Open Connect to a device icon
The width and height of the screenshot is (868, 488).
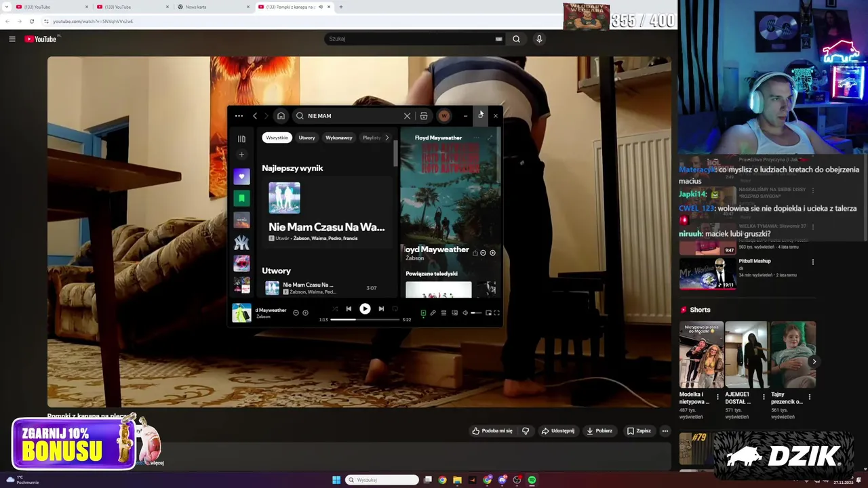click(454, 313)
